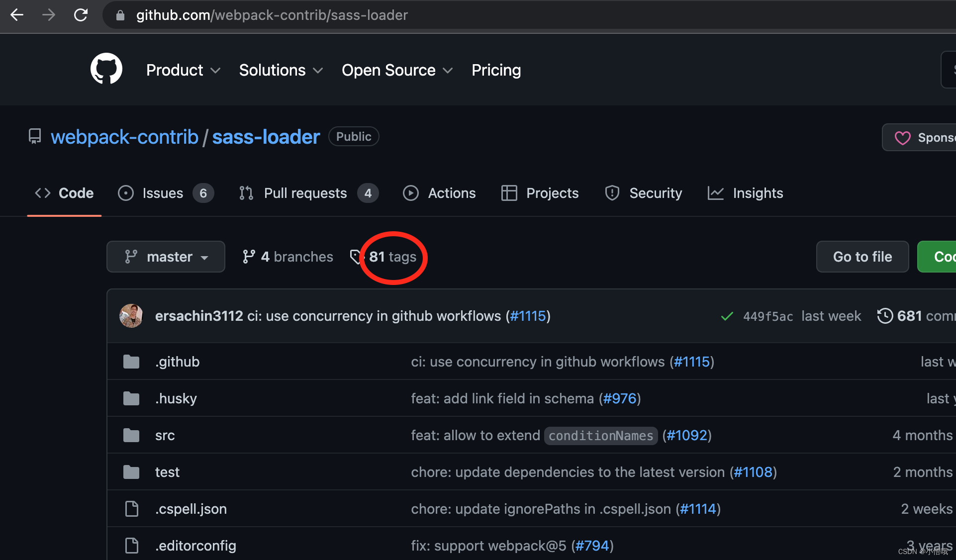Expand the Open Source menu
Image resolution: width=956 pixels, height=560 pixels.
pyautogui.click(x=397, y=70)
